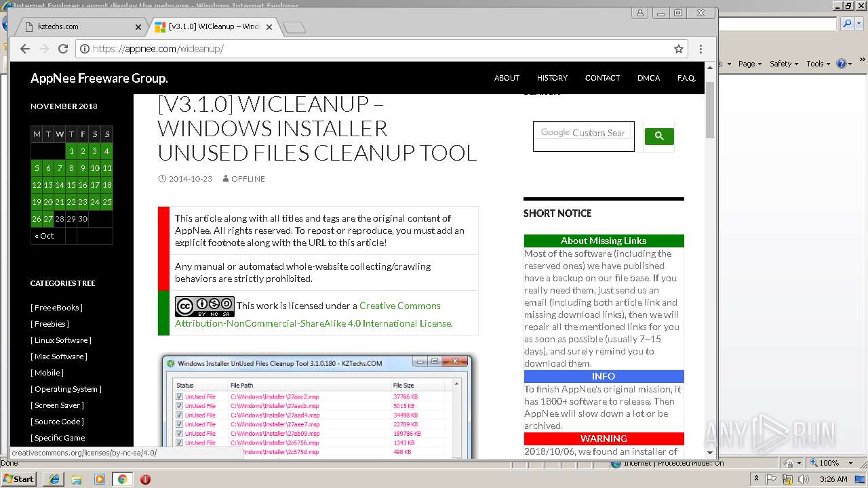Open the Mac Software category
This screenshot has width=868, height=488.
click(x=58, y=357)
